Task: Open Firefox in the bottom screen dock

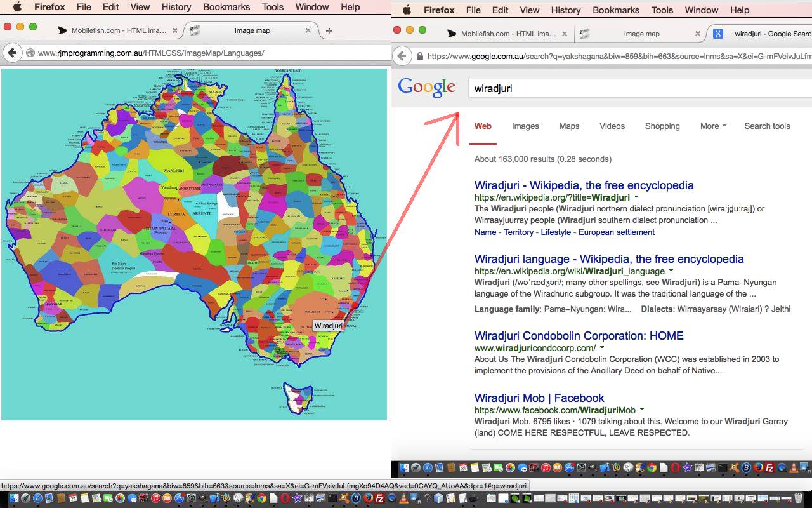Action: 368,498
